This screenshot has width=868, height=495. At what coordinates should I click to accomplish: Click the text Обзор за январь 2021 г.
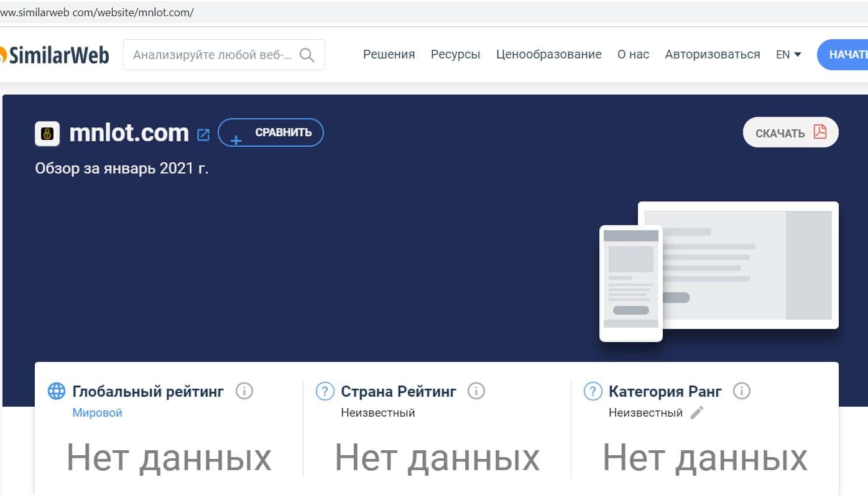pos(122,168)
